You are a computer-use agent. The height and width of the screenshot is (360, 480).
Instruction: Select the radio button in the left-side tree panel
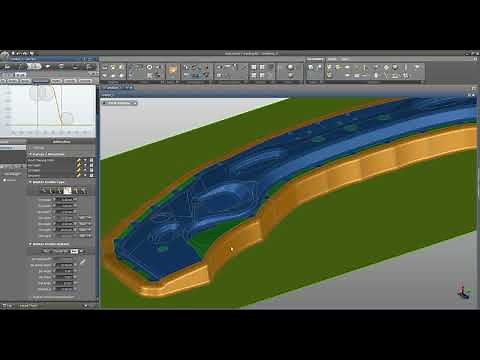click(x=5, y=180)
